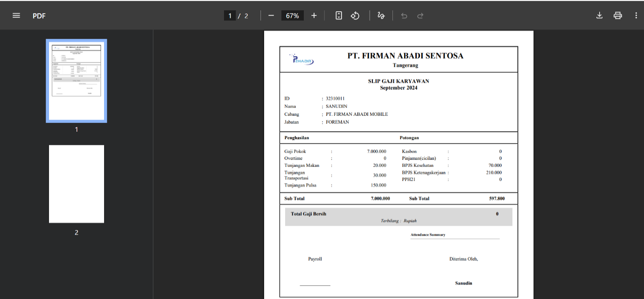Select the page 1 thumbnail
Viewport: 644px width, 299px height.
pos(76,80)
